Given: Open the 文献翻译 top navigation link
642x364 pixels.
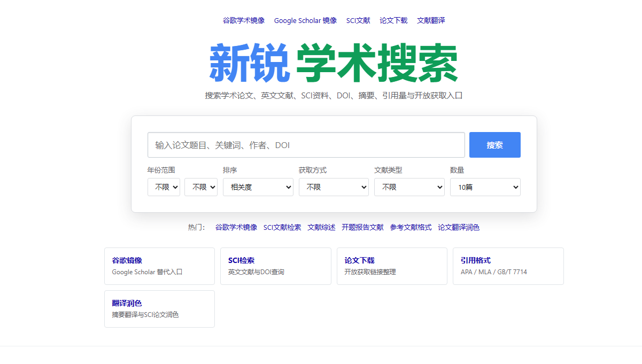Looking at the screenshot, I should [x=431, y=20].
